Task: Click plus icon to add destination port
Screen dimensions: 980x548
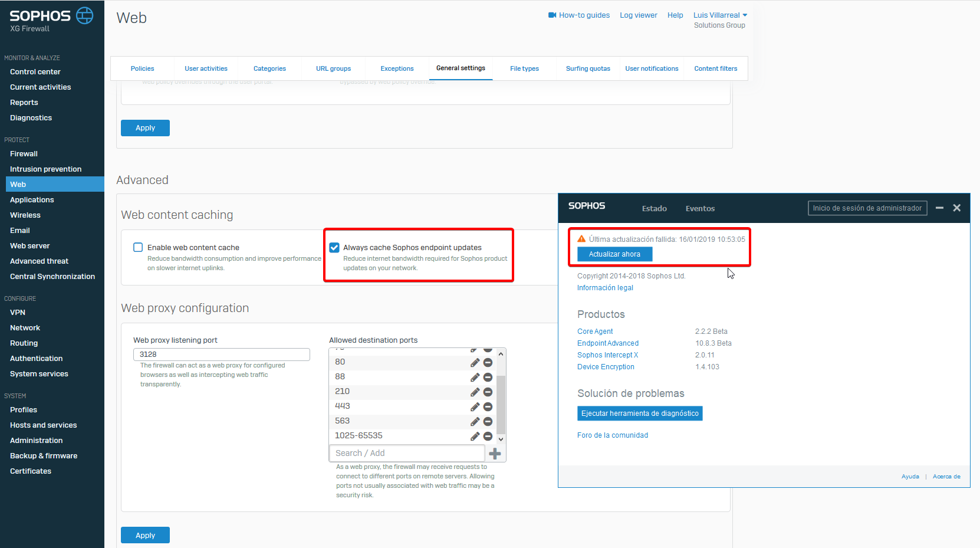Action: pyautogui.click(x=495, y=454)
